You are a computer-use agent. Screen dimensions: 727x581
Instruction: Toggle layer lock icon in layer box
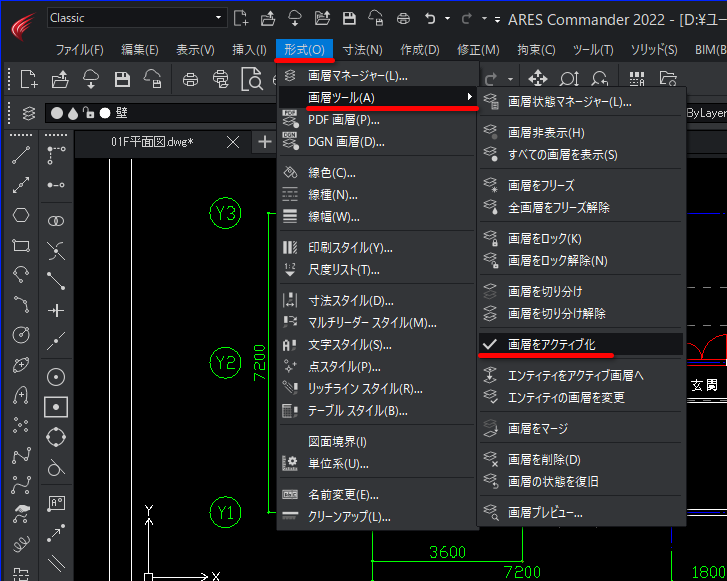[88, 113]
